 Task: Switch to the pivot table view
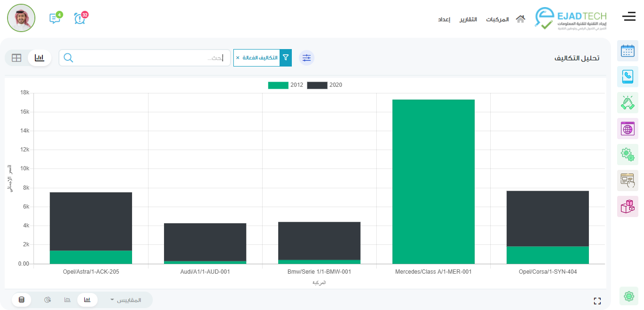pos(17,58)
